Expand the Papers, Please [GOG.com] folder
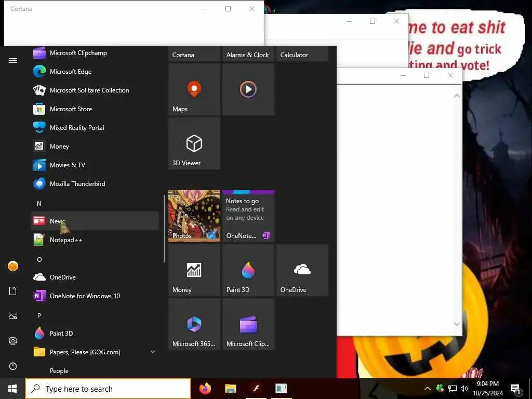Screen dimensions: 532x399 click(x=153, y=352)
